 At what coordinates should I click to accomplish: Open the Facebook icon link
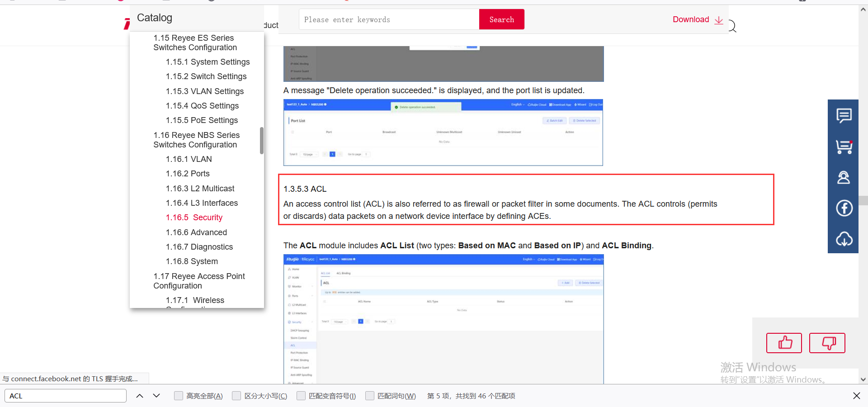click(x=844, y=208)
